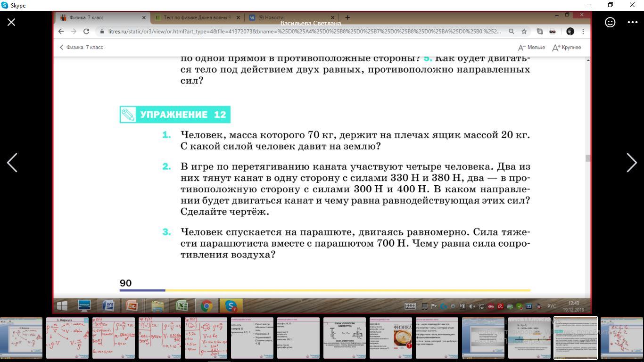Go to the next image with right arrow
The width and height of the screenshot is (644, 362).
tap(632, 163)
